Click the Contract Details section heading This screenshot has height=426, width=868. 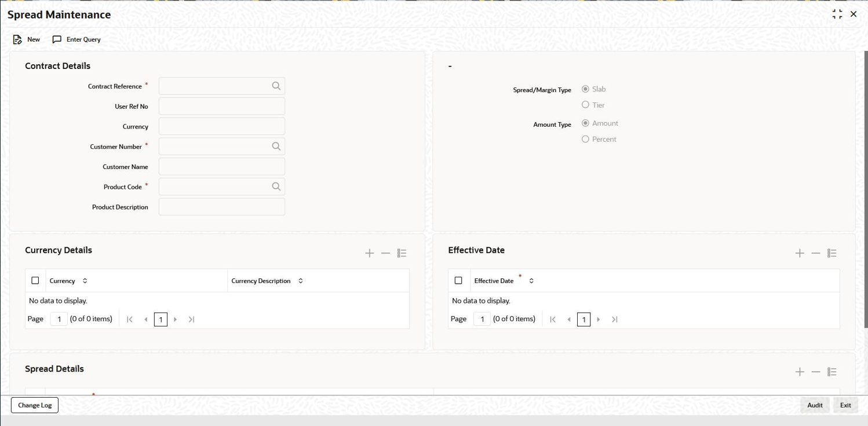click(x=58, y=66)
